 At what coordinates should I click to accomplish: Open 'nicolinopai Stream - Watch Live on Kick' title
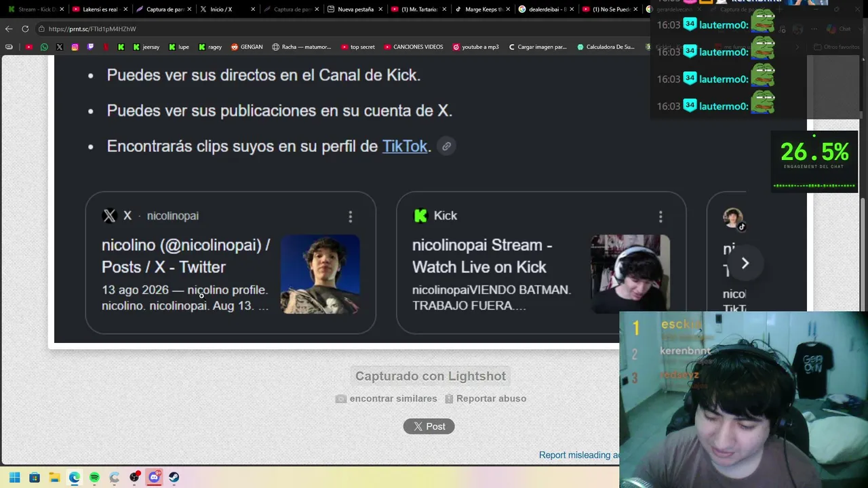pyautogui.click(x=482, y=256)
